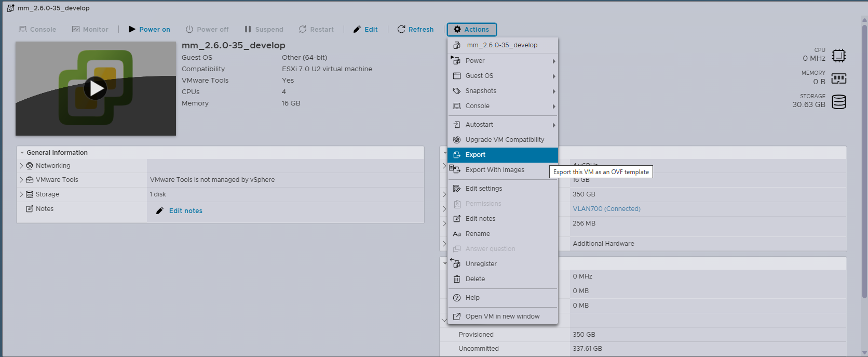The image size is (868, 357).
Task: Click the Delete trash icon
Action: click(457, 279)
